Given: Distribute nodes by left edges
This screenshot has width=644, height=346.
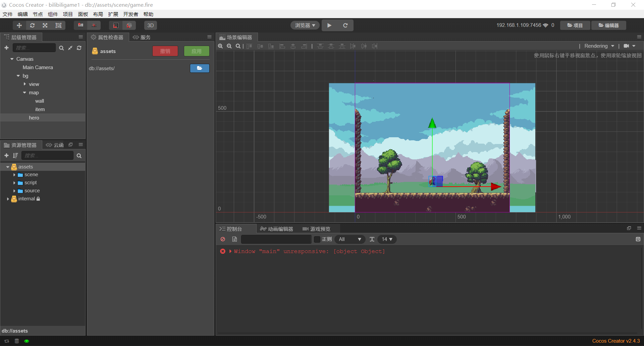Looking at the screenshot, I should point(353,46).
